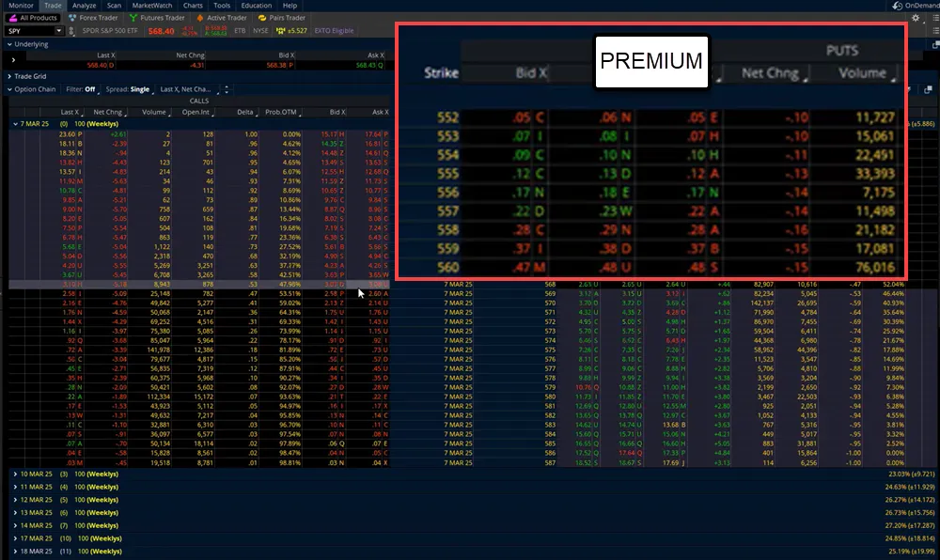The width and height of the screenshot is (940, 560).
Task: Open the Education tab
Action: click(x=257, y=6)
